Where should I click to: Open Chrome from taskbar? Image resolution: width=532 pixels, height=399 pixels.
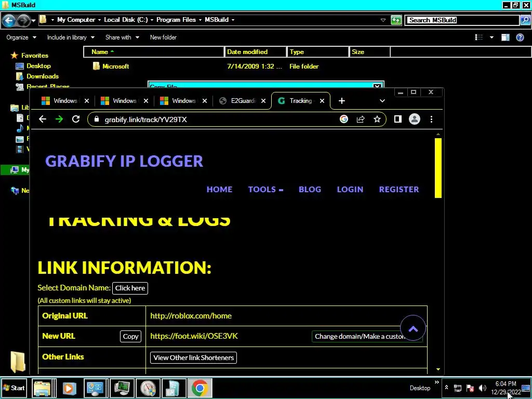tap(199, 388)
